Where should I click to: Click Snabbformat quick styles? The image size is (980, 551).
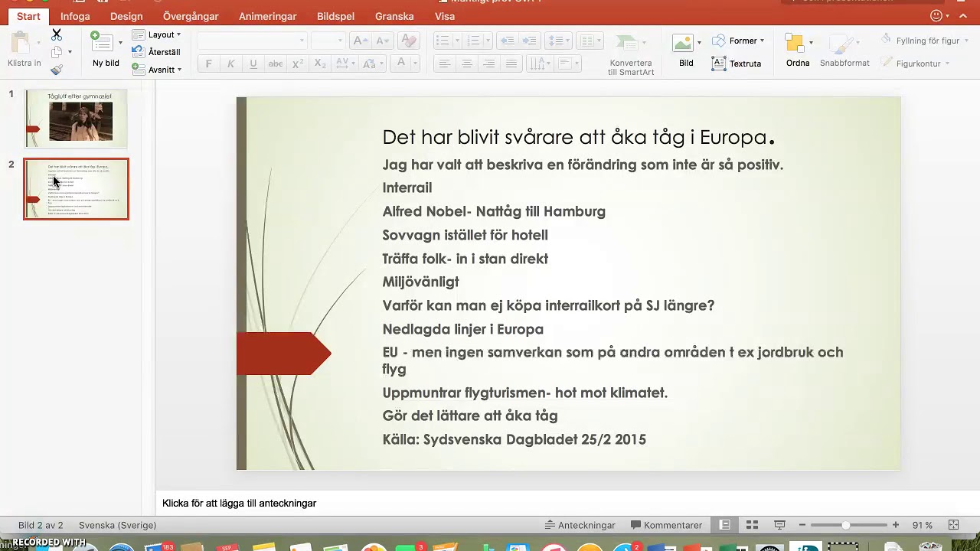click(844, 50)
